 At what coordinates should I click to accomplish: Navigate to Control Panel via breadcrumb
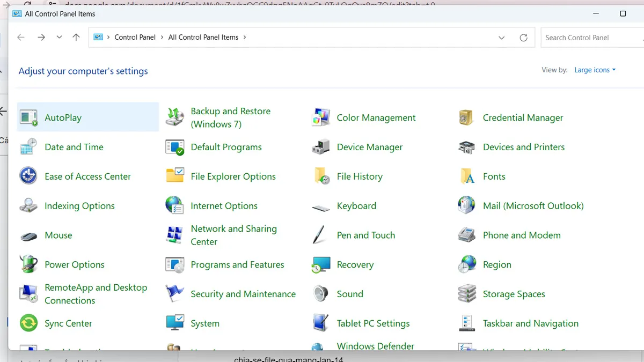[135, 37]
